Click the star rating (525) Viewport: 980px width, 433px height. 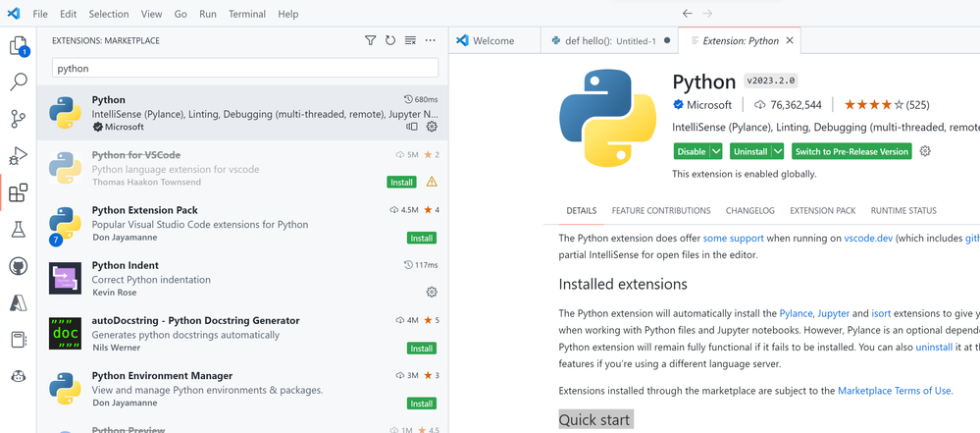(886, 104)
